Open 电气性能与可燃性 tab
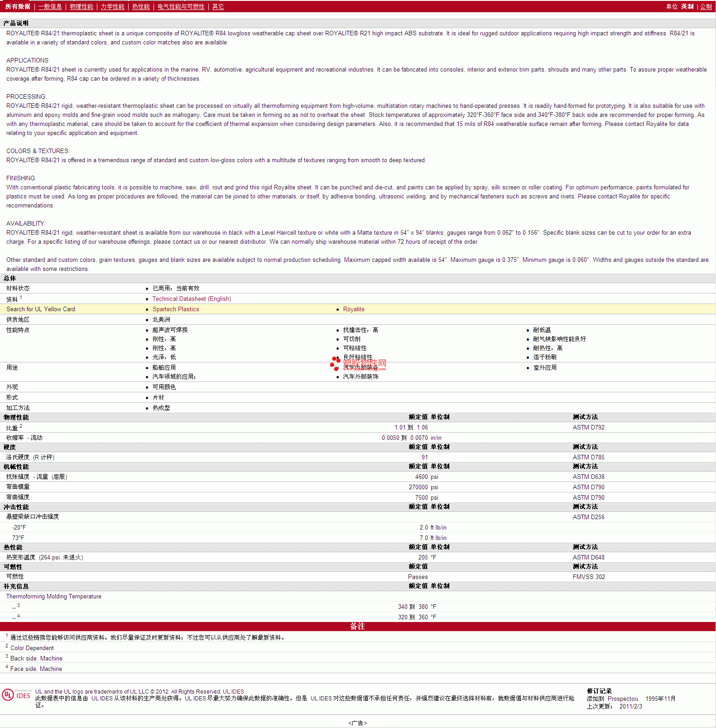The image size is (716, 728). 181,6
